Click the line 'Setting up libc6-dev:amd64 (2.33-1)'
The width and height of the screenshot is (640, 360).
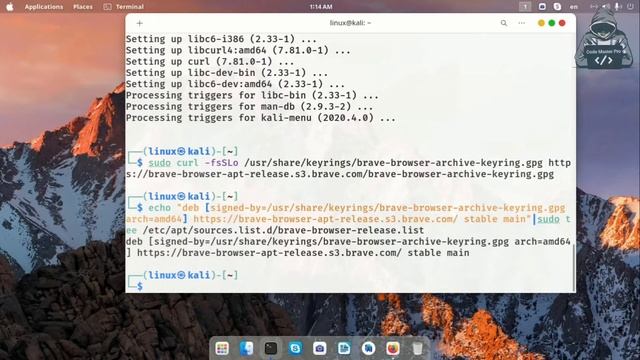tap(235, 84)
